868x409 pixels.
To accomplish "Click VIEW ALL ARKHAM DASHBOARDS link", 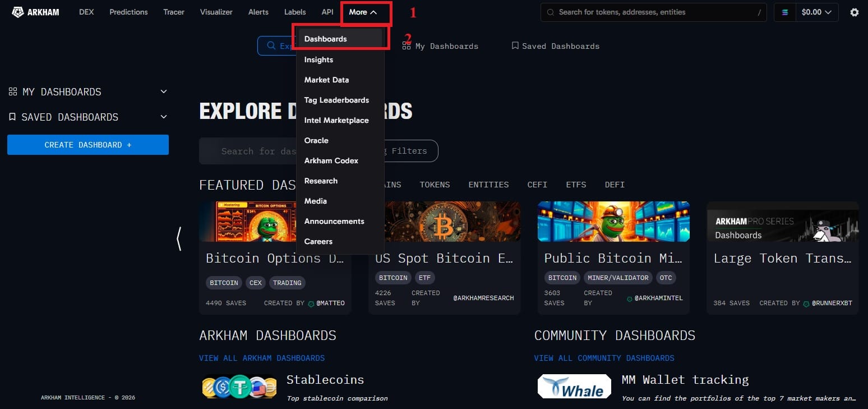I will point(262,358).
